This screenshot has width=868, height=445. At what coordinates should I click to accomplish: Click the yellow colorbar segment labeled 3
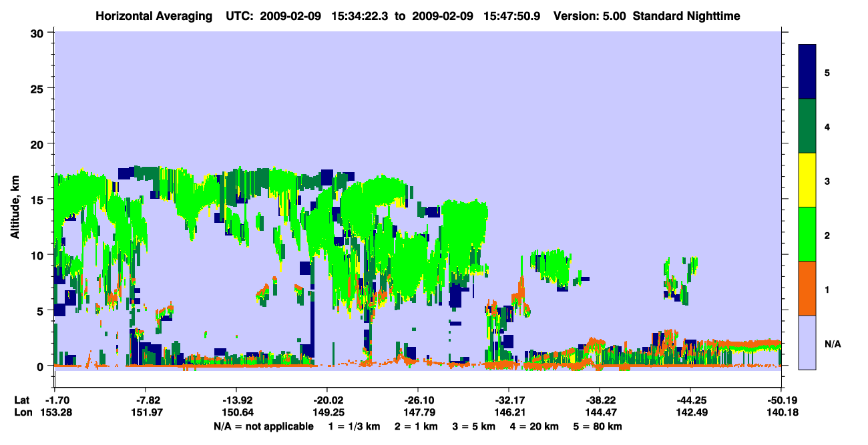807,180
